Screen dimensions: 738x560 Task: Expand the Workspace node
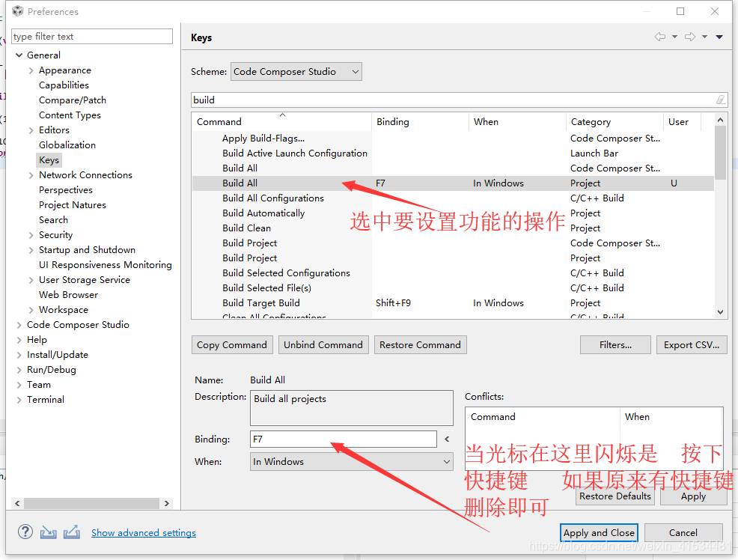pos(31,310)
